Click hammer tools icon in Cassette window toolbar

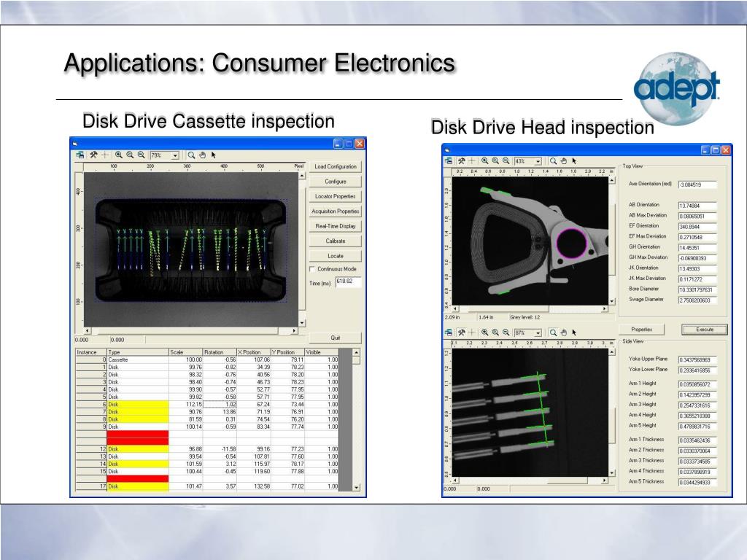click(93, 155)
